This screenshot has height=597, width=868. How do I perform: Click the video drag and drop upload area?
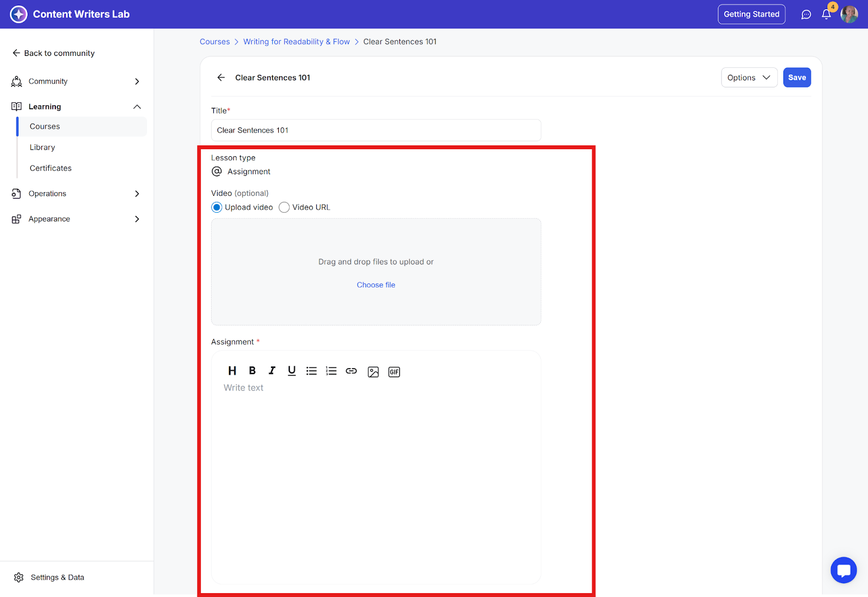[376, 272]
